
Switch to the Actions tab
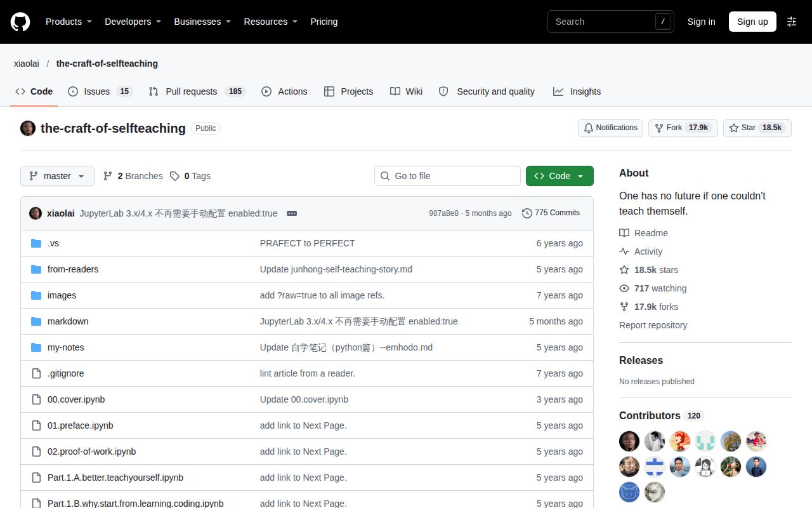tap(284, 91)
